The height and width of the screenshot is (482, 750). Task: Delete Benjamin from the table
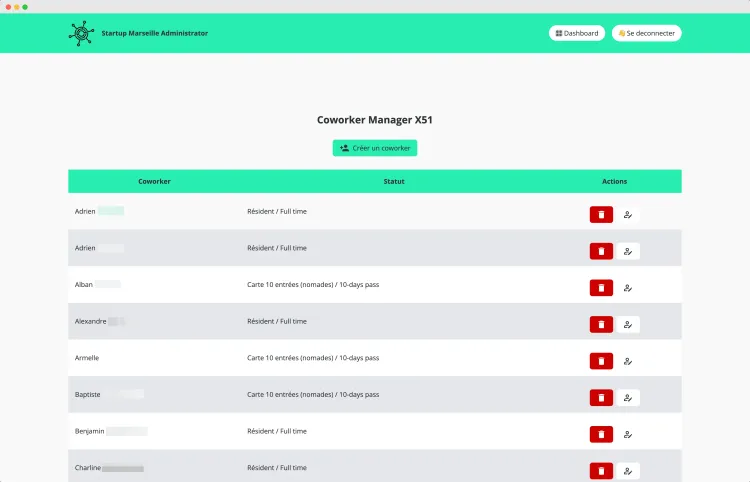tap(601, 434)
